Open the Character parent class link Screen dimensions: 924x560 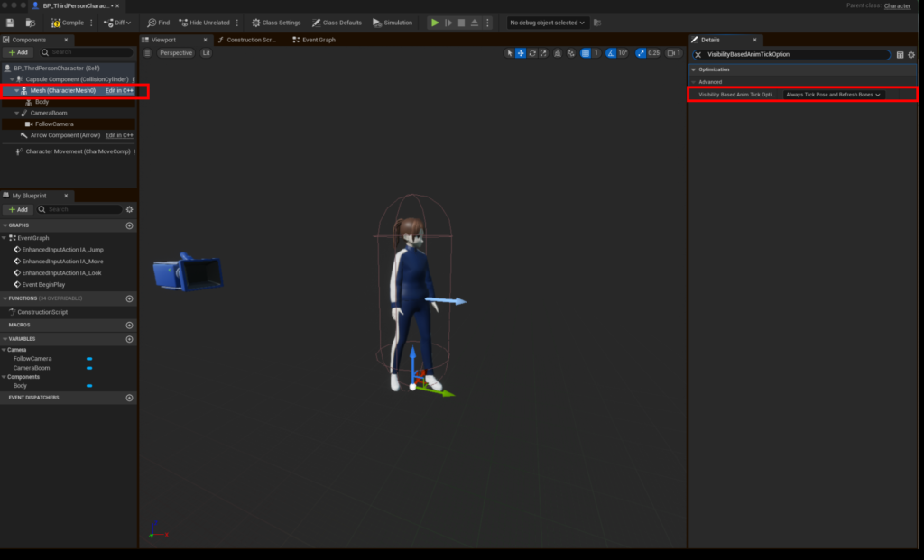897,5
